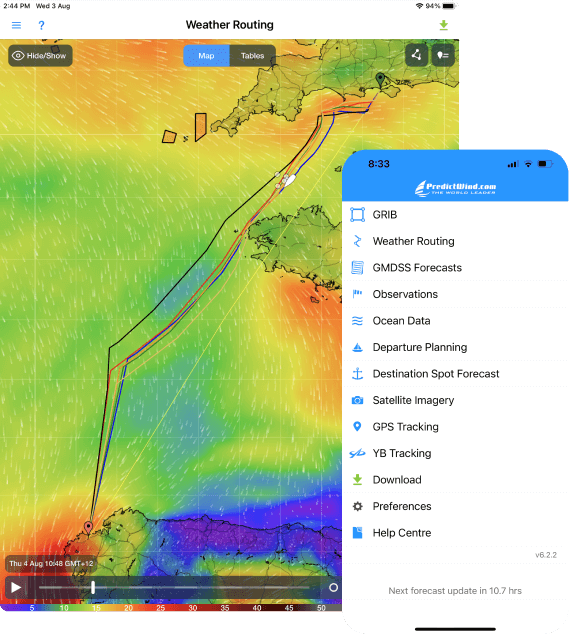This screenshot has width=569, height=634.
Task: Tap the Next forecast update text
Action: coord(455,591)
